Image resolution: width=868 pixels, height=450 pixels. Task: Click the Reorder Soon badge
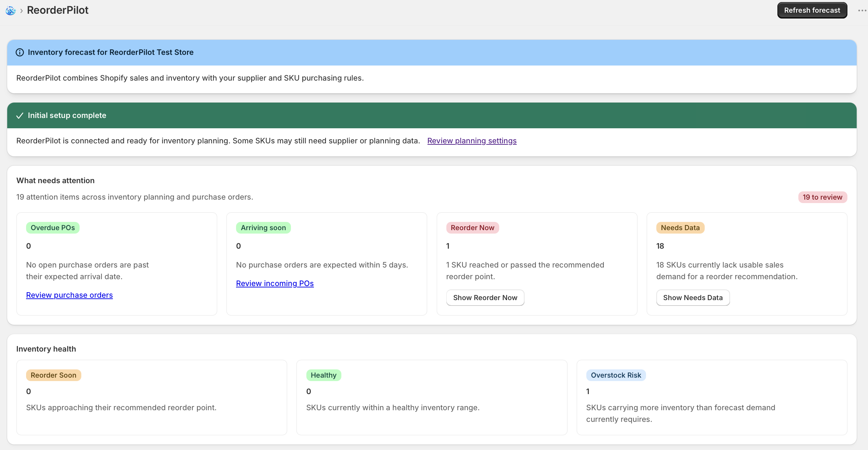tap(54, 375)
